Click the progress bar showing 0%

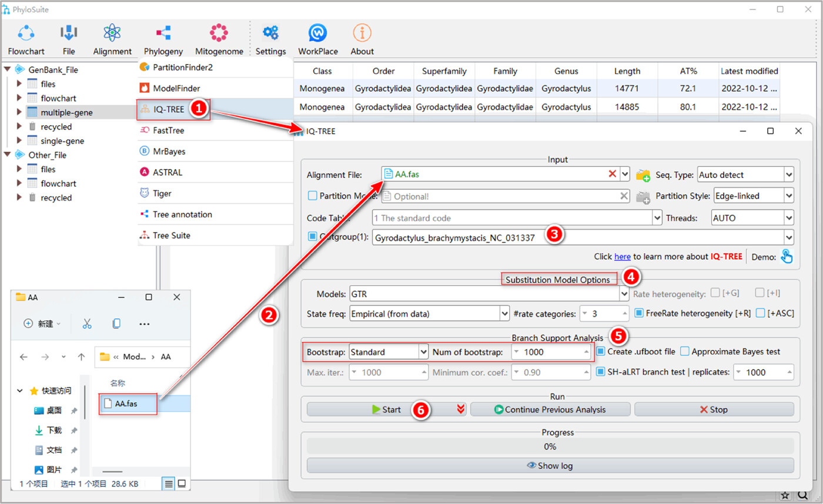550,446
